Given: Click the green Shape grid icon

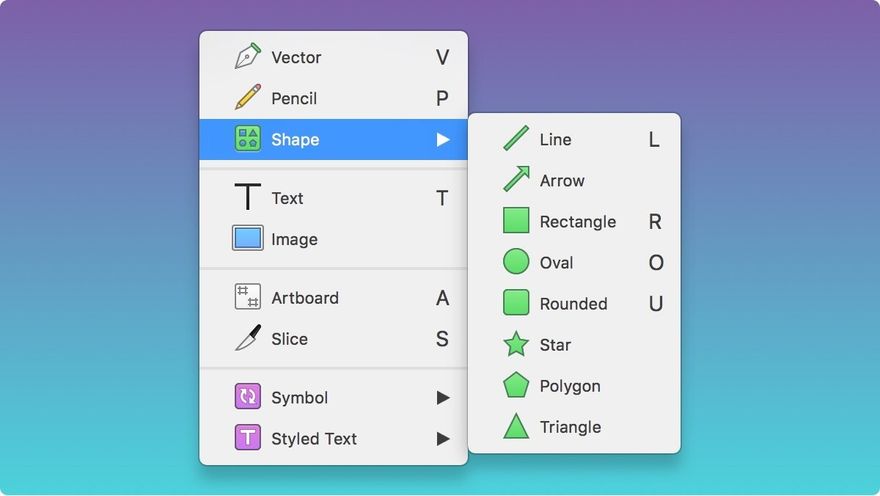Looking at the screenshot, I should point(248,139).
